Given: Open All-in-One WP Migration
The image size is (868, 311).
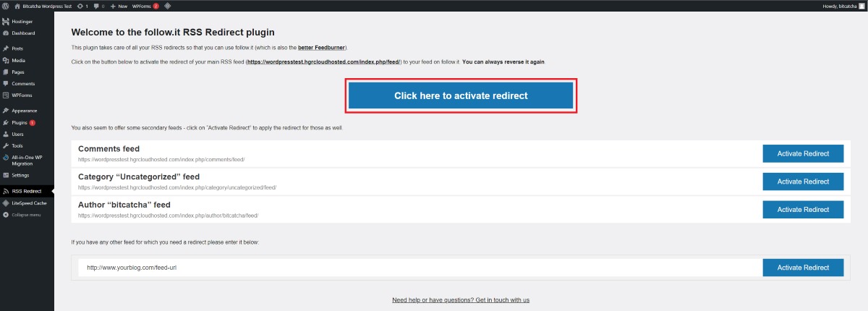Looking at the screenshot, I should (27, 160).
